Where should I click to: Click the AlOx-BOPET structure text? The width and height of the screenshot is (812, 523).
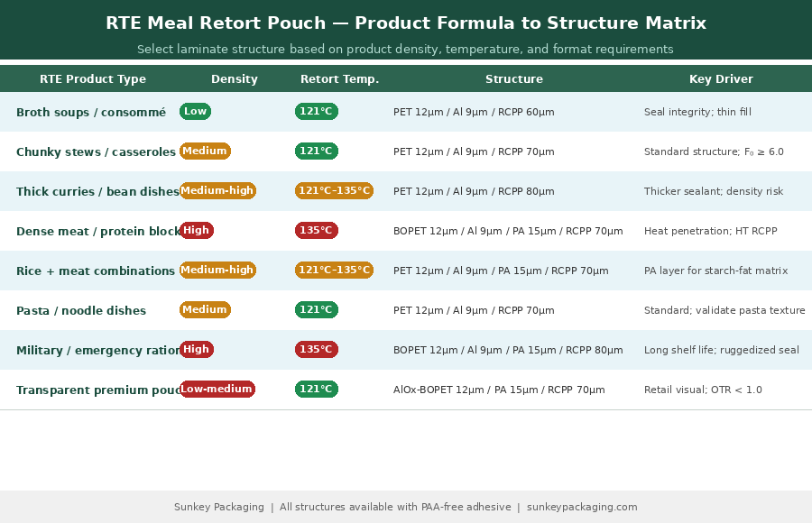point(499,390)
